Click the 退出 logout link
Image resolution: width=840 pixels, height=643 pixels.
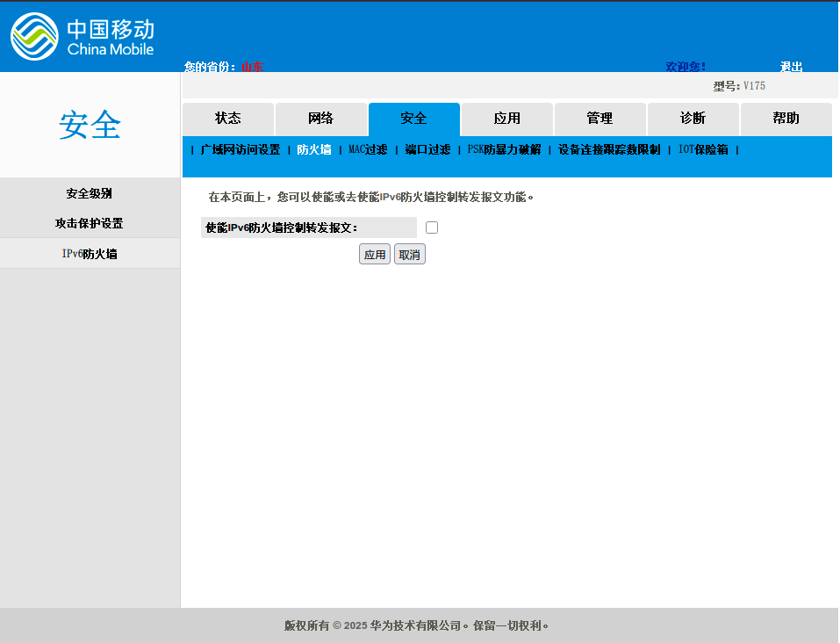coord(791,67)
